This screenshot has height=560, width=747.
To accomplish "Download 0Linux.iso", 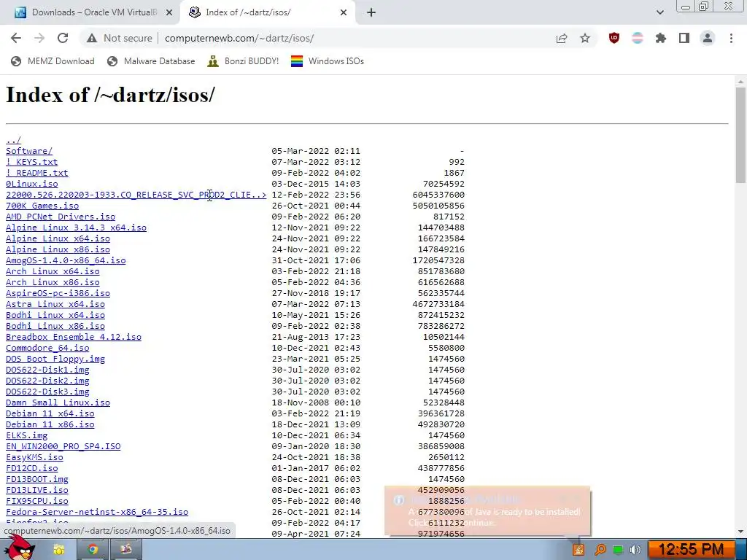I will (x=31, y=184).
